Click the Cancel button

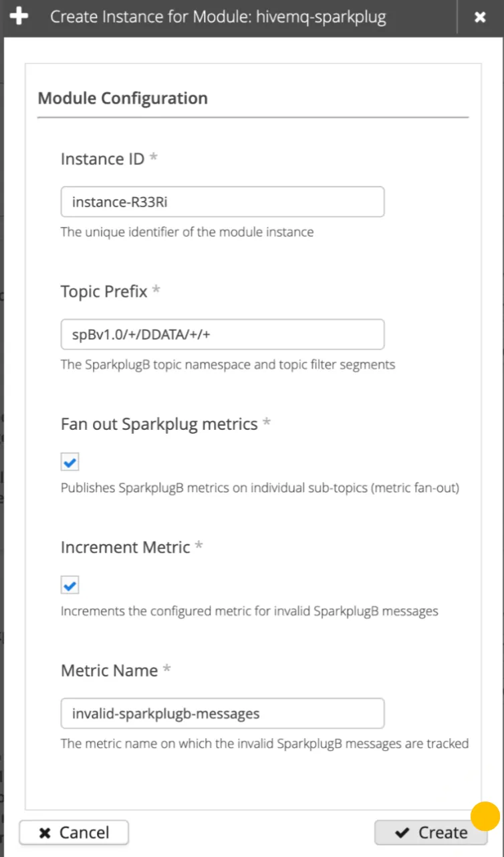[x=74, y=832]
